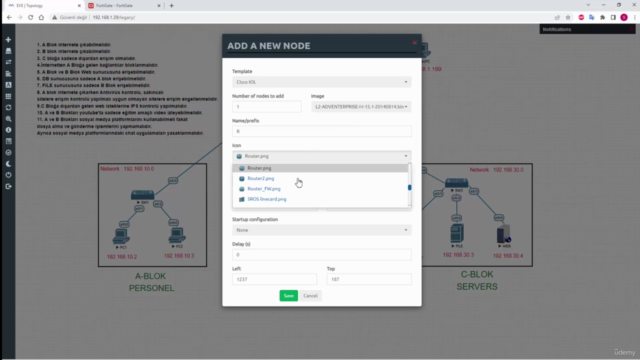
Task: Click the browser Home icon
Action: 41,18
